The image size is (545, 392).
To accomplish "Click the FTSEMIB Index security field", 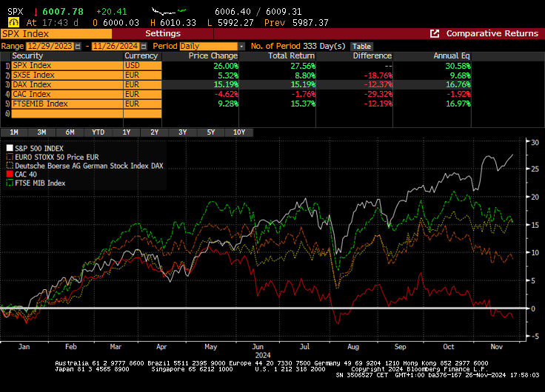I will pyautogui.click(x=67, y=104).
